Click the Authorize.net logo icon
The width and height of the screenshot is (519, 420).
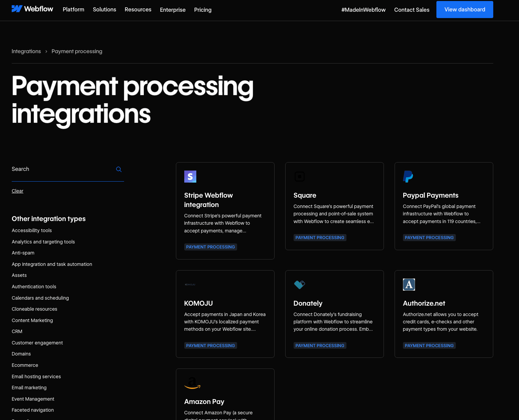tap(409, 285)
